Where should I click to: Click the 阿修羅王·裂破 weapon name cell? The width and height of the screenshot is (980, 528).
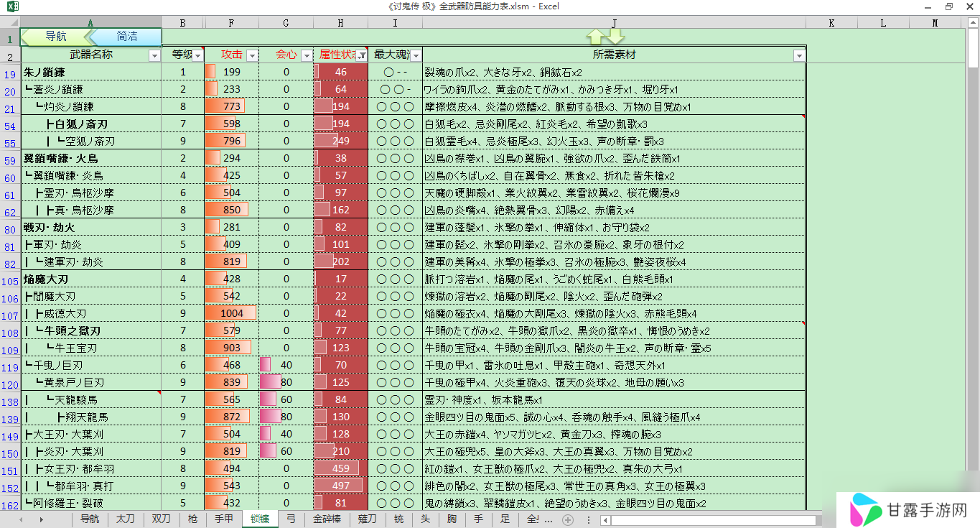pyautogui.click(x=91, y=503)
